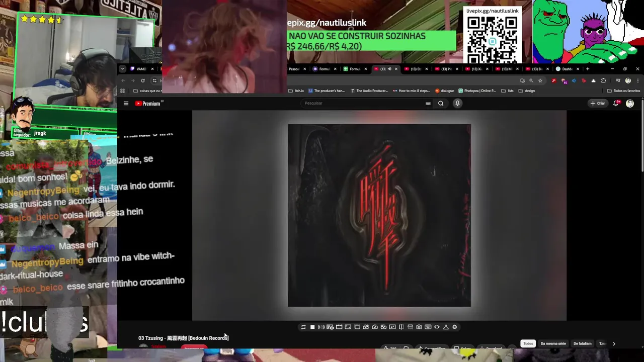Toggle cinema mode clapperboard icon

339,327
